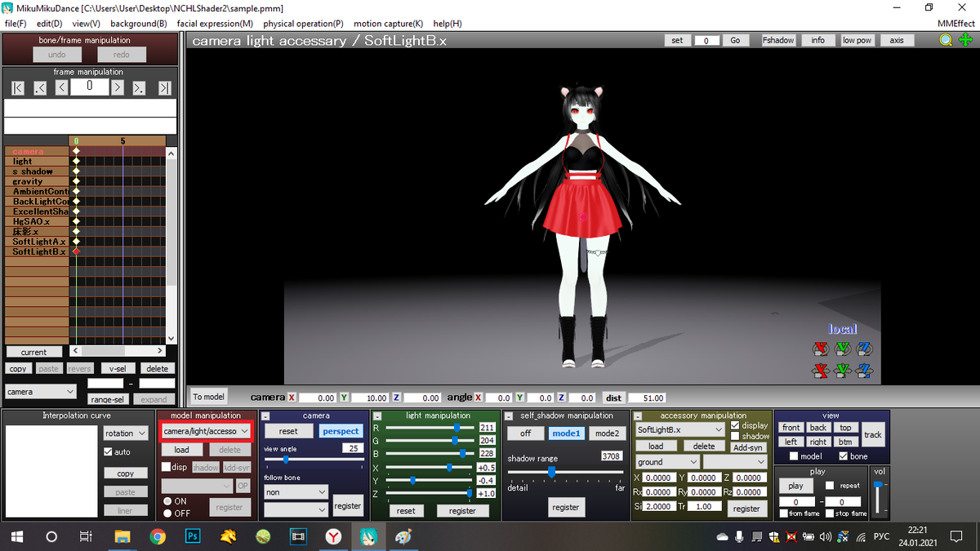Toggle the bone view checkbox

[844, 456]
